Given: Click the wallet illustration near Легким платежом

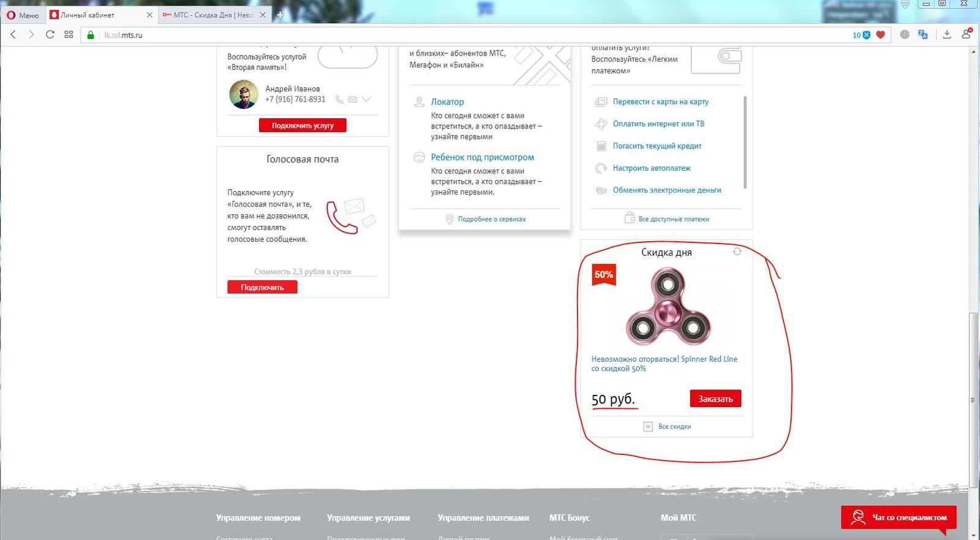Looking at the screenshot, I should pos(717,61).
